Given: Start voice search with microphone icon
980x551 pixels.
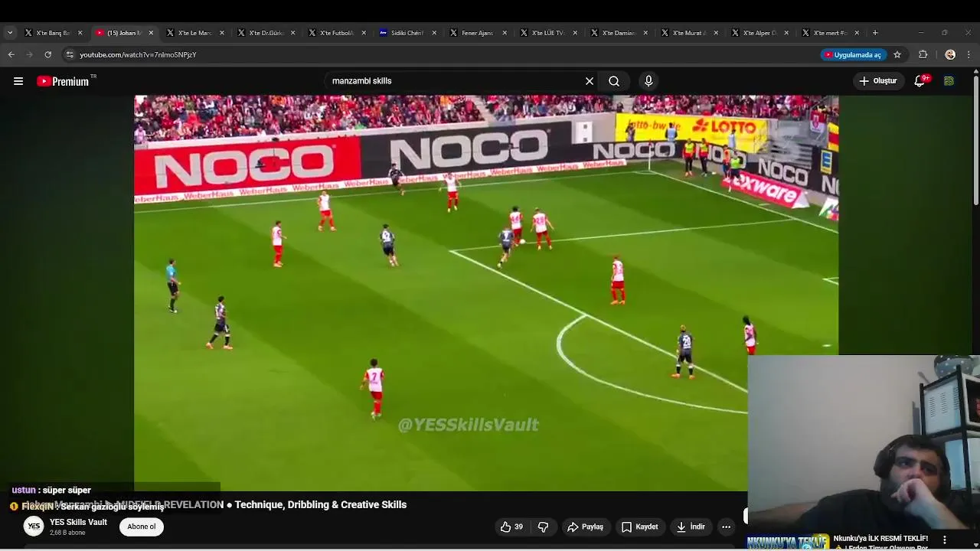Looking at the screenshot, I should tap(648, 81).
